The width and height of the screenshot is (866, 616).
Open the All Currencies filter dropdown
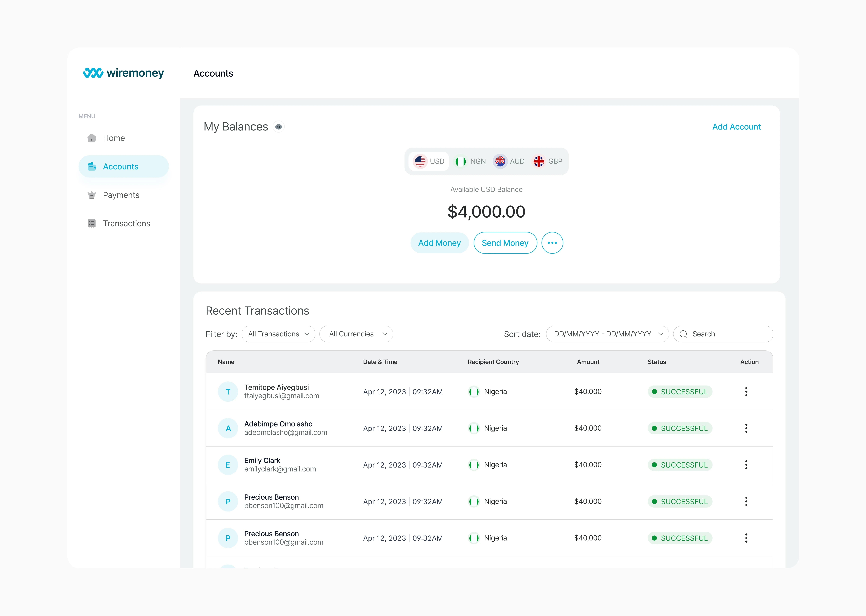coord(356,334)
